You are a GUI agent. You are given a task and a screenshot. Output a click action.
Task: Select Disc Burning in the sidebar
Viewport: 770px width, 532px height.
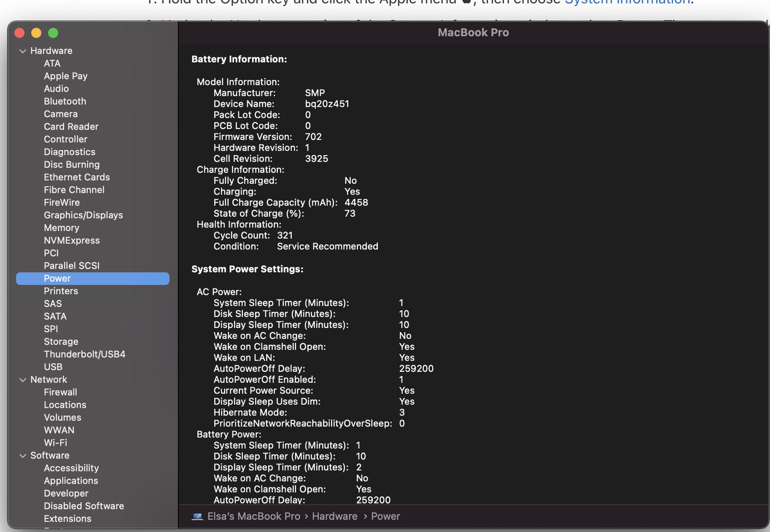71,165
